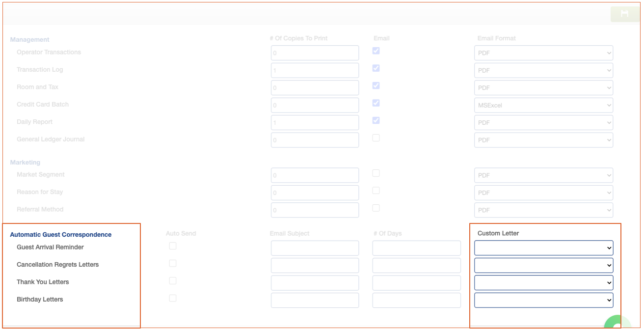
Task: Select Custom Letter for Thank You Letters
Action: [543, 283]
